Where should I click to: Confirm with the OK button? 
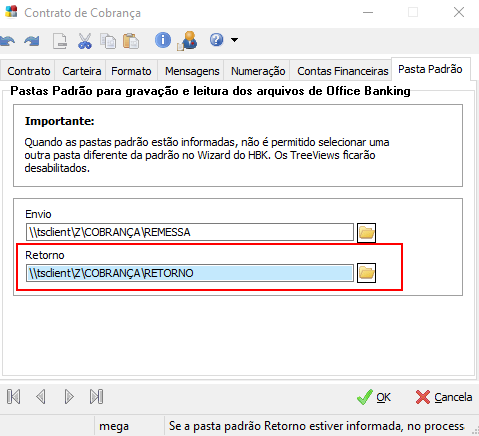[x=374, y=397]
